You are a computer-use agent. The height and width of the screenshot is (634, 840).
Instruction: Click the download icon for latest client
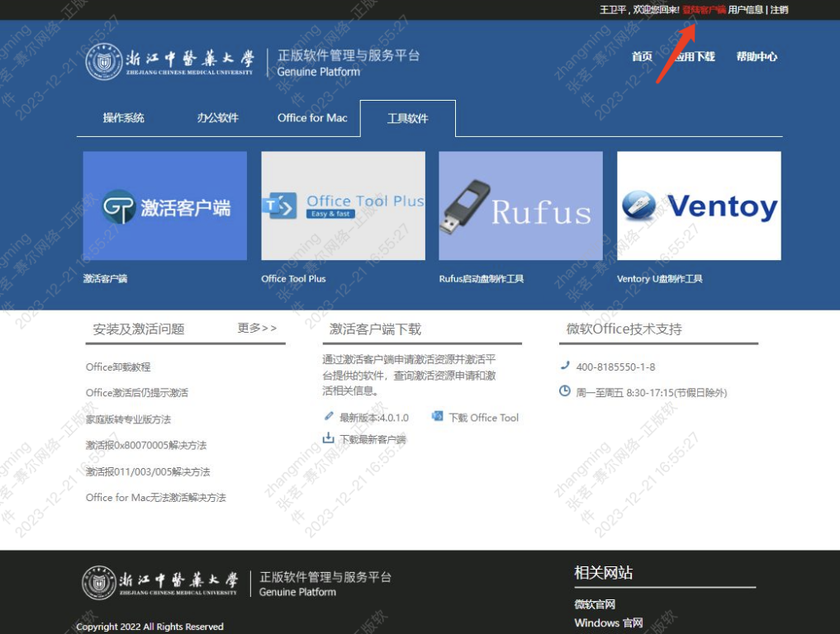[328, 438]
